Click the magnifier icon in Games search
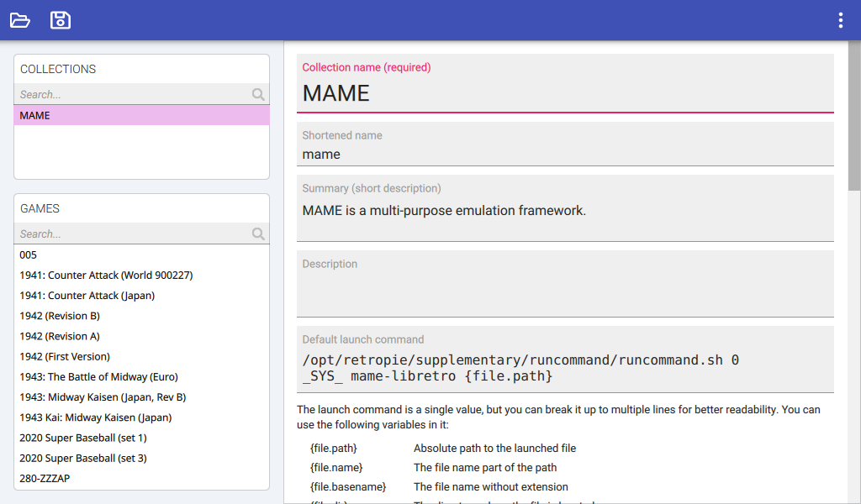This screenshot has height=504, width=861. coord(258,234)
